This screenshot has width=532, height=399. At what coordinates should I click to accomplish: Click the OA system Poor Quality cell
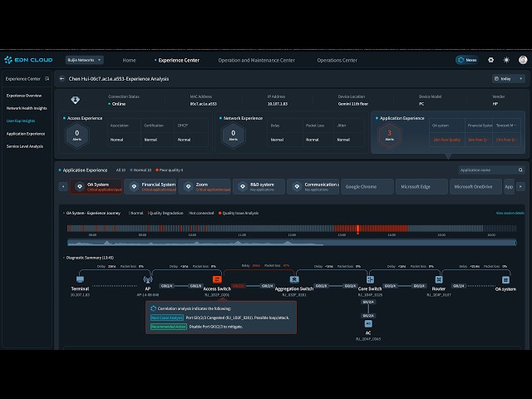[x=447, y=140]
